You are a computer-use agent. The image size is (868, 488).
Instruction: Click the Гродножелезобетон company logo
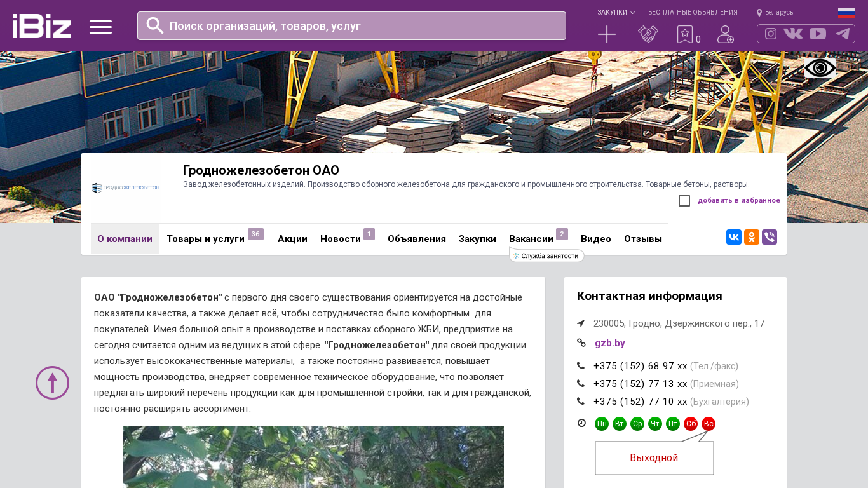click(126, 188)
